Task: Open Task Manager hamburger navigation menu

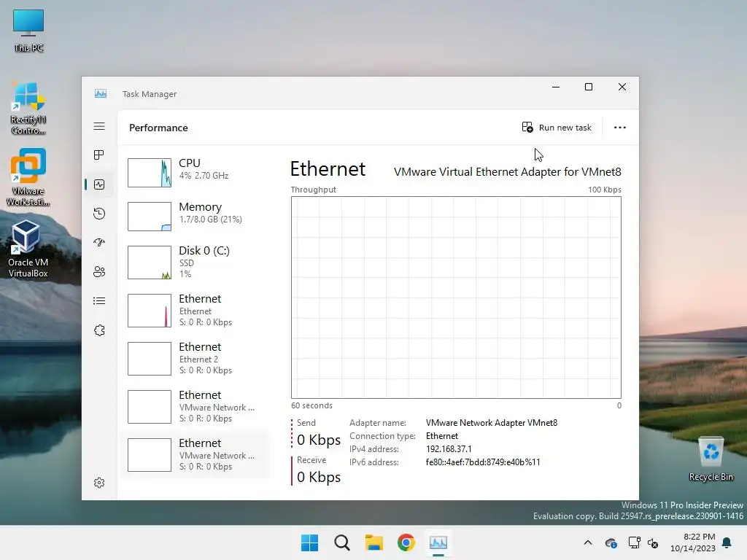Action: point(99,126)
